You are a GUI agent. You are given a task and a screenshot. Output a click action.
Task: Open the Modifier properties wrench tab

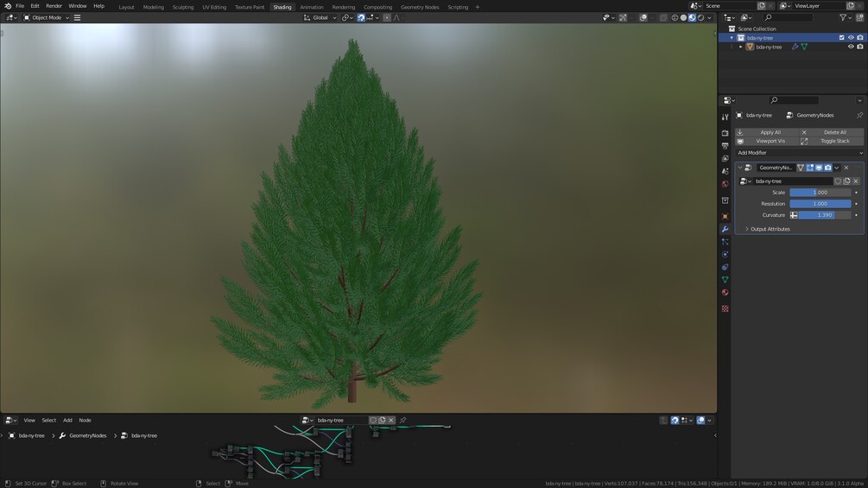coord(725,229)
